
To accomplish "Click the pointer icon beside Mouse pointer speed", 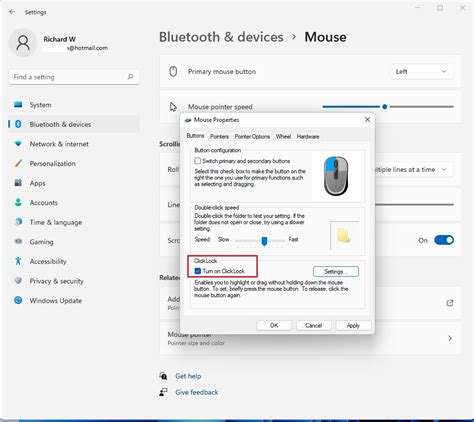I will click(x=173, y=107).
